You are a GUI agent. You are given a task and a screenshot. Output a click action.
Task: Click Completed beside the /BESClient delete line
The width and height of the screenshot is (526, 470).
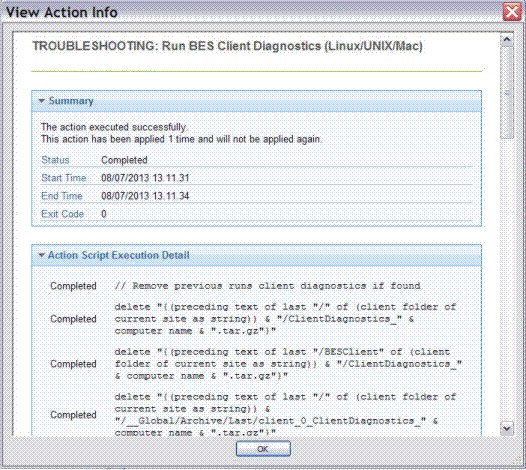pyautogui.click(x=73, y=364)
